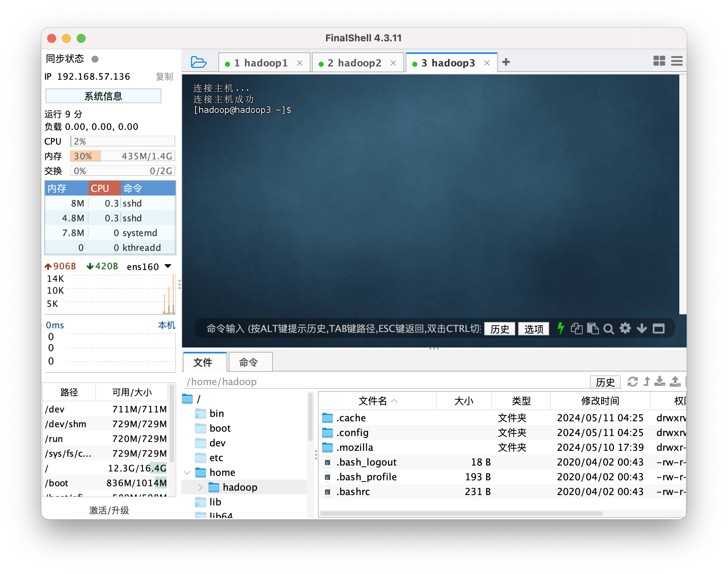Select the lib folder in tree
This screenshot has width=728, height=574.
(x=208, y=502)
